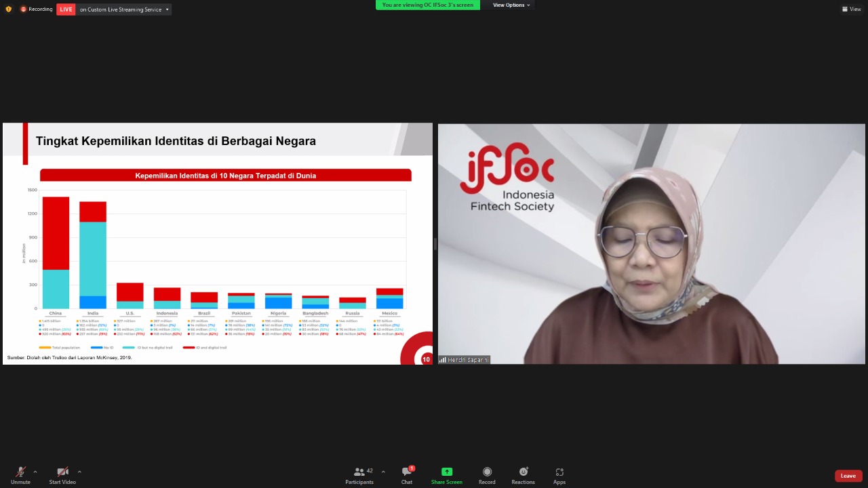Click the viewing OC IFSoc 3's screen banner
Screen dimensions: 868x488
click(x=427, y=5)
